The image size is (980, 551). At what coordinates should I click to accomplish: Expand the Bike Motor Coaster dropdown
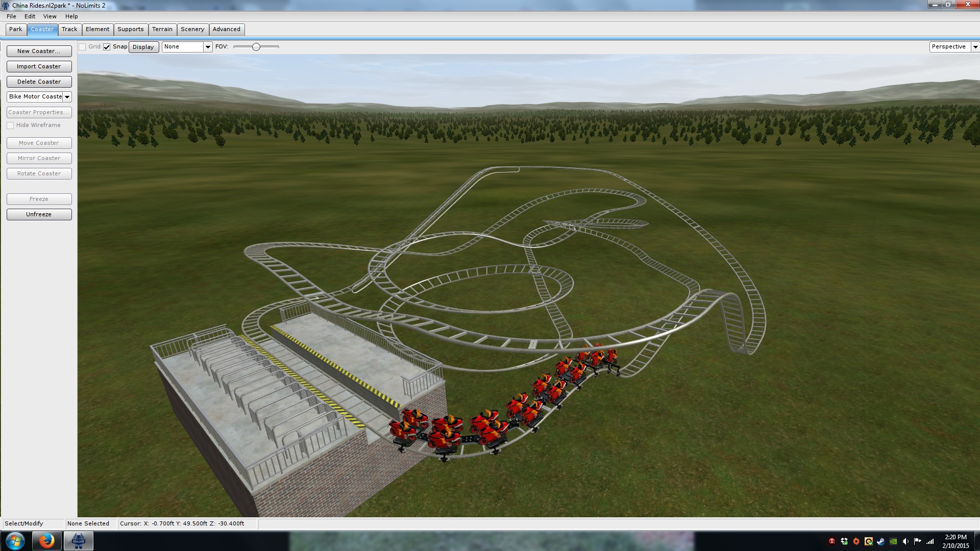point(67,97)
